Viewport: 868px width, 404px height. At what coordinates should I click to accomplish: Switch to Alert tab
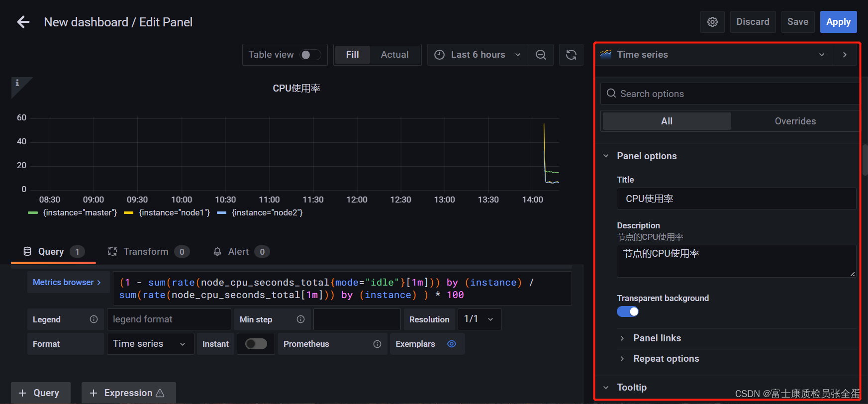tap(241, 252)
